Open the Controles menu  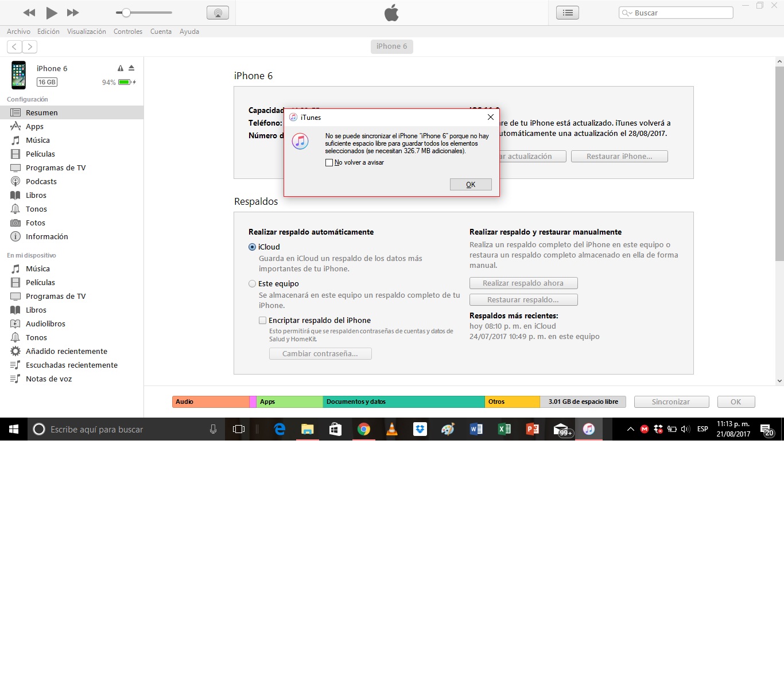pos(128,32)
